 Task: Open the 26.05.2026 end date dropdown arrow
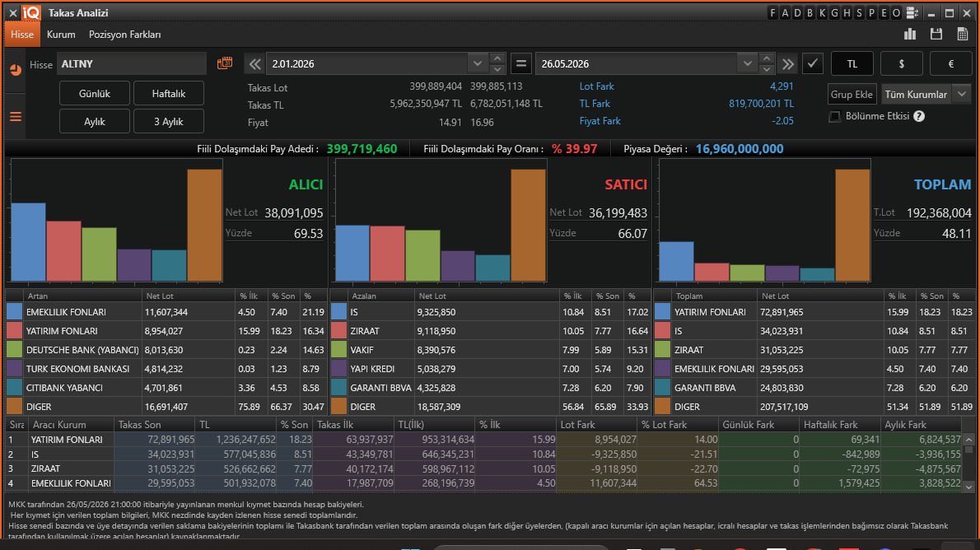pos(747,63)
